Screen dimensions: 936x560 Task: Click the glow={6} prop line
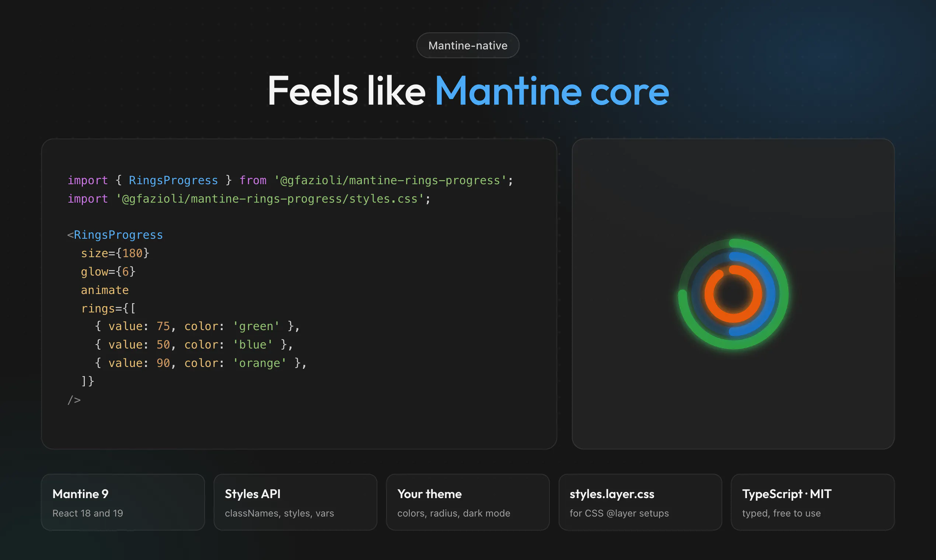[108, 272]
